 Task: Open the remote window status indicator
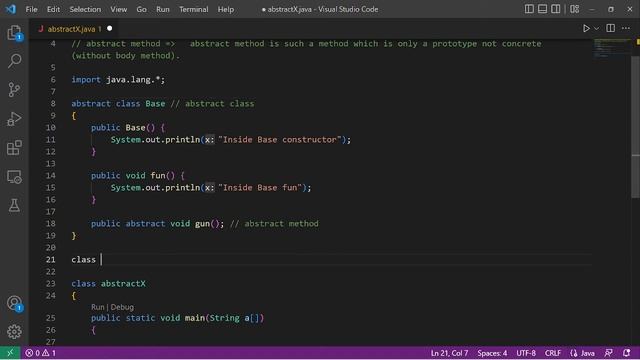pos(10,353)
